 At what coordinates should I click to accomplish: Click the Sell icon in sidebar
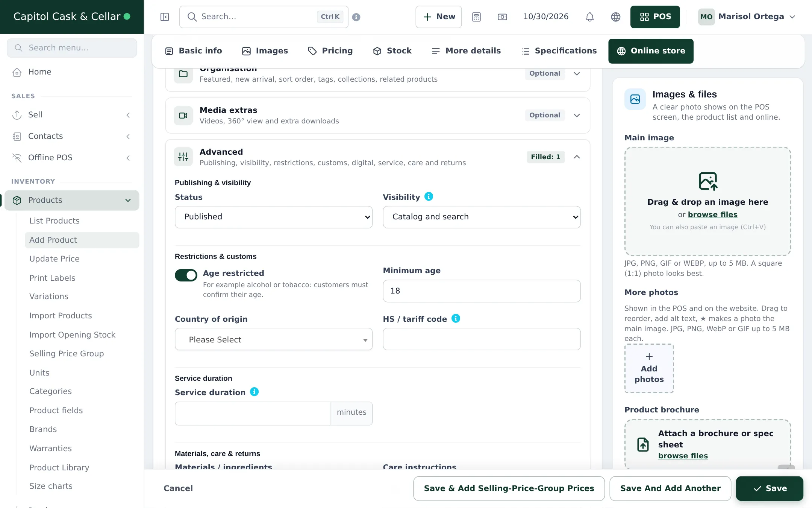coord(17,115)
